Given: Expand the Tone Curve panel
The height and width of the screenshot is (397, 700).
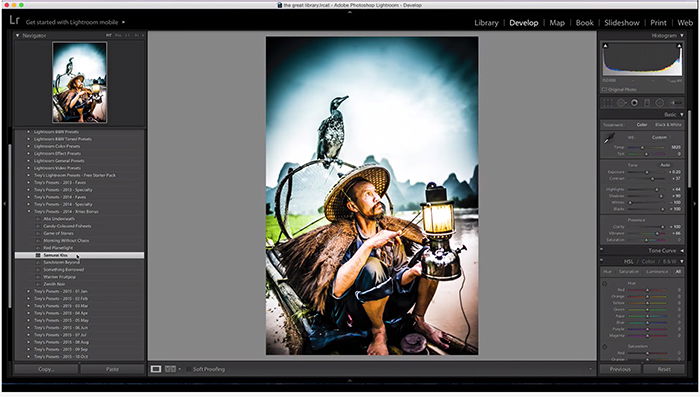Looking at the screenshot, I should click(682, 251).
